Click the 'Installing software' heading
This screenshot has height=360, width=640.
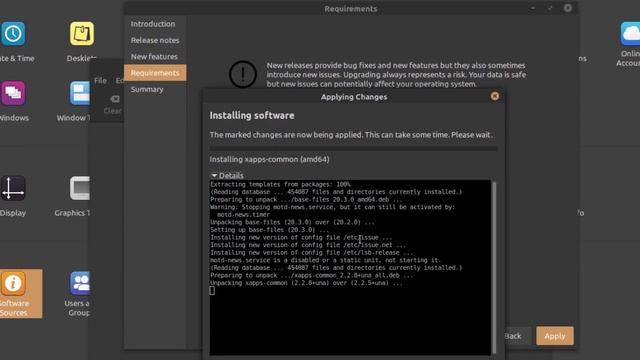252,116
